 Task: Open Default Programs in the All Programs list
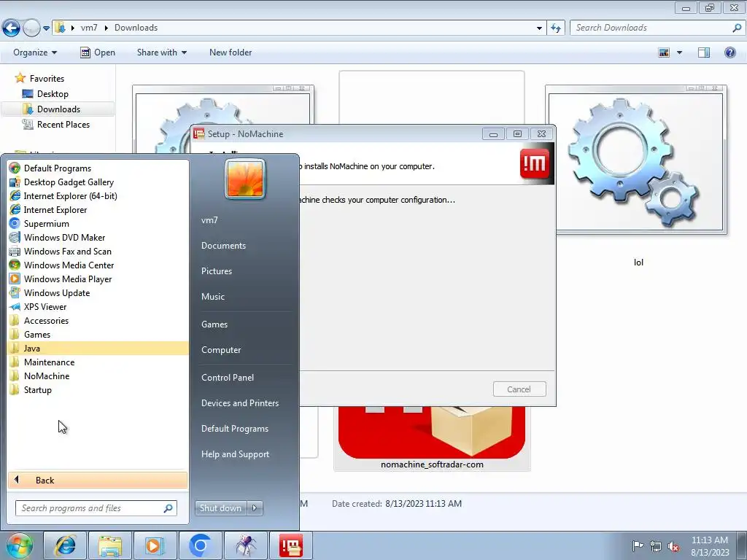pyautogui.click(x=57, y=168)
